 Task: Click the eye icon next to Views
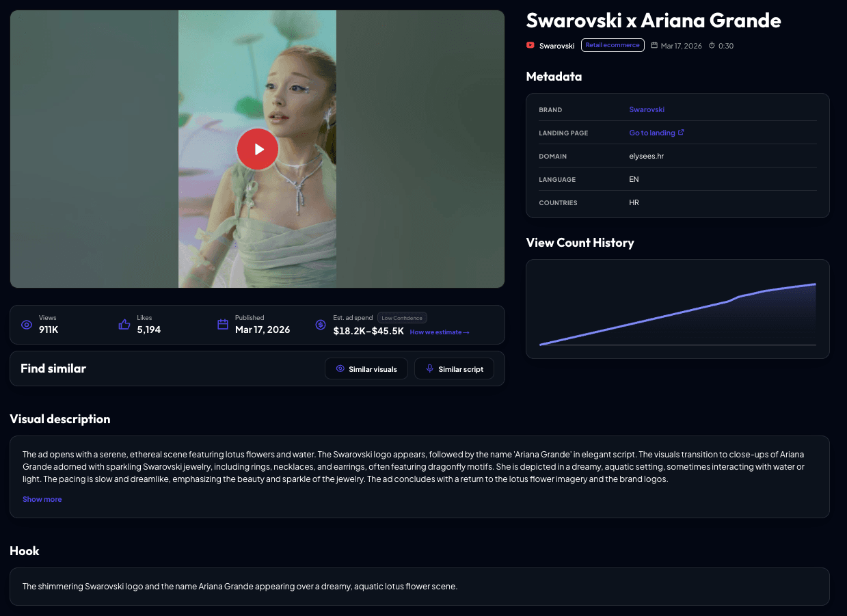coord(27,325)
